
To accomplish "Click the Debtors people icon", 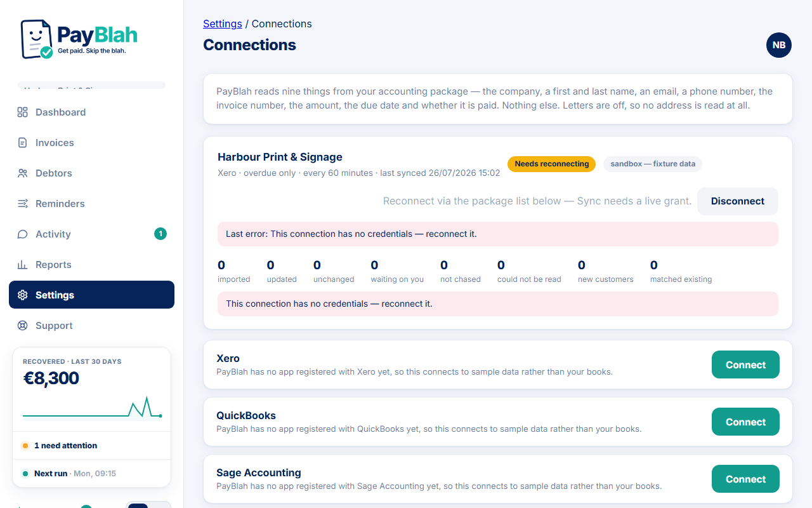I will [x=23, y=173].
